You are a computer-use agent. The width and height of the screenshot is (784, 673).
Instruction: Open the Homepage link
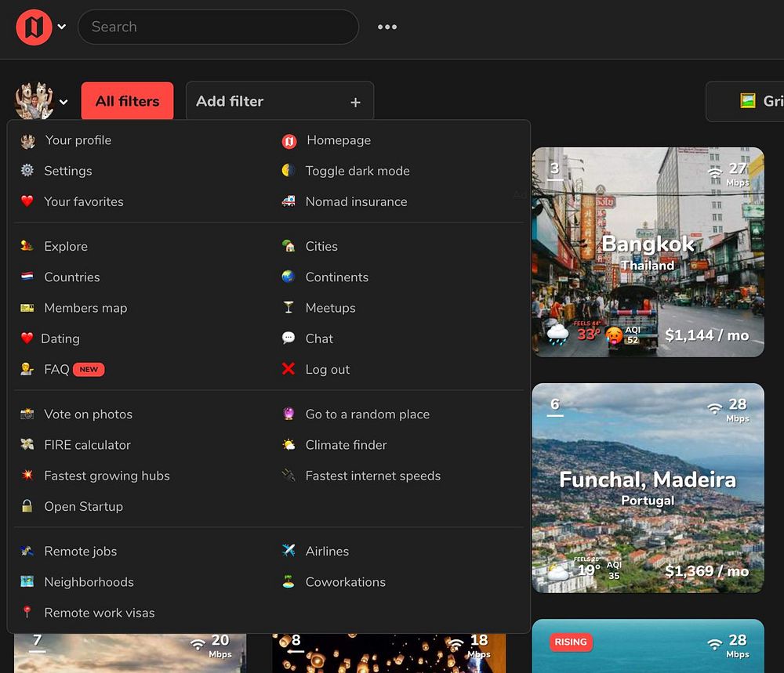click(x=339, y=140)
